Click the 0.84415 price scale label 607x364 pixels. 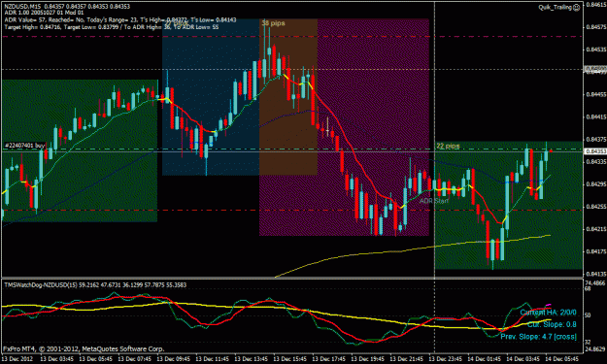(596, 116)
